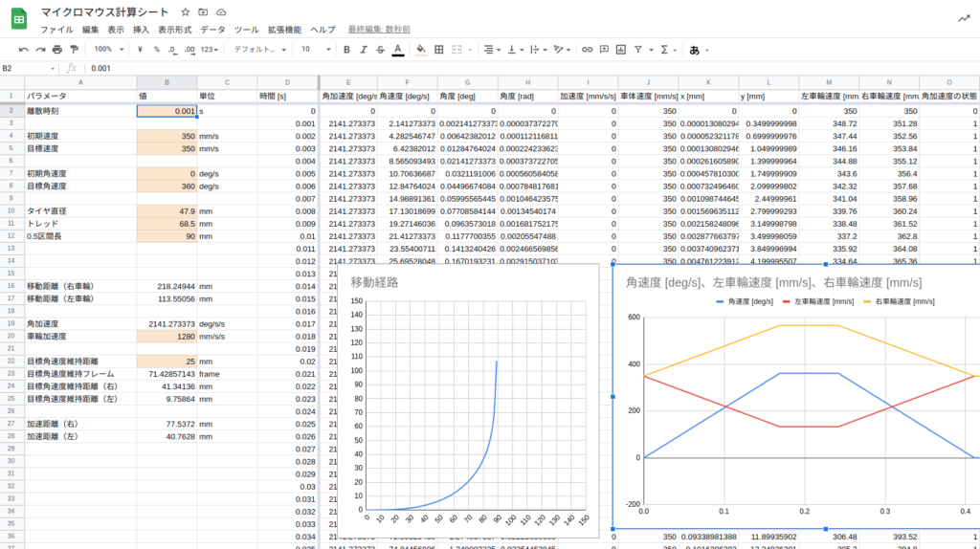Open the データ menu

[212, 30]
